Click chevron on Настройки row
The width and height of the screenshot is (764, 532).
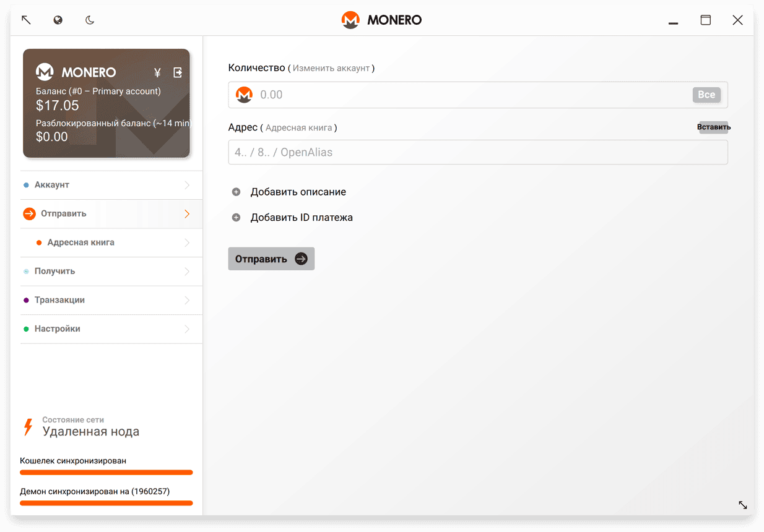[x=187, y=329]
